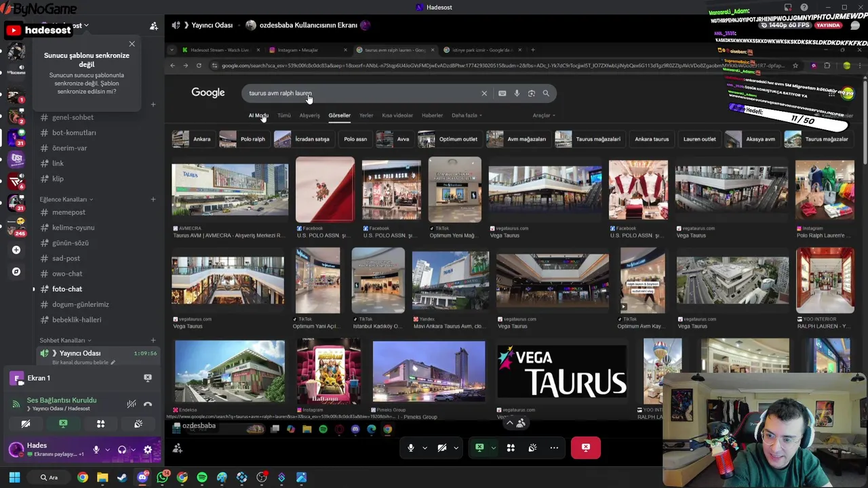Select the Alışveriş search filter

pyautogui.click(x=309, y=115)
